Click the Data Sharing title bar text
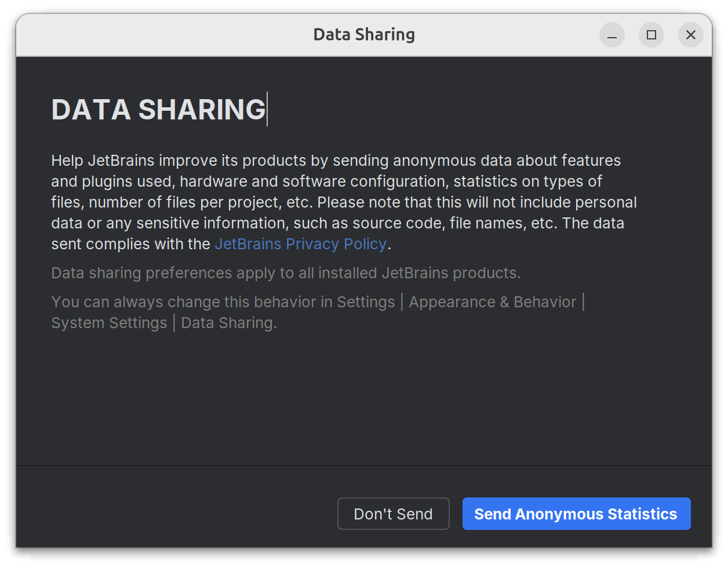This screenshot has height=567, width=728. pos(363,35)
